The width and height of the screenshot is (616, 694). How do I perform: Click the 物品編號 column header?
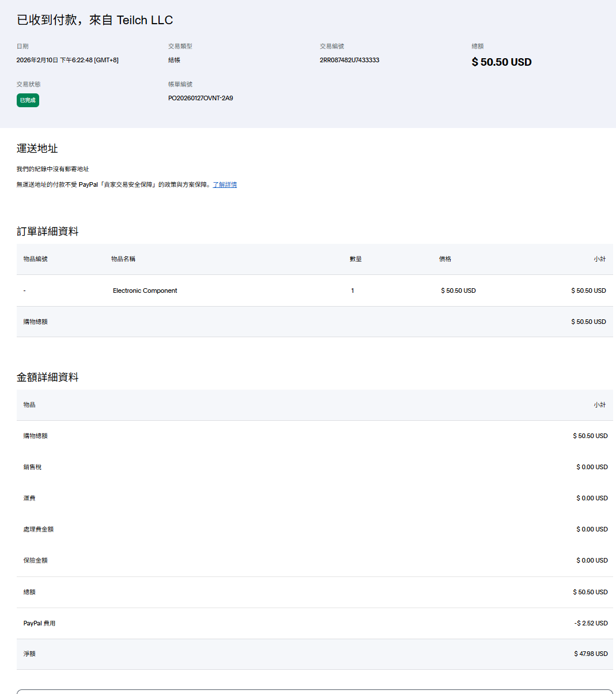click(x=36, y=259)
